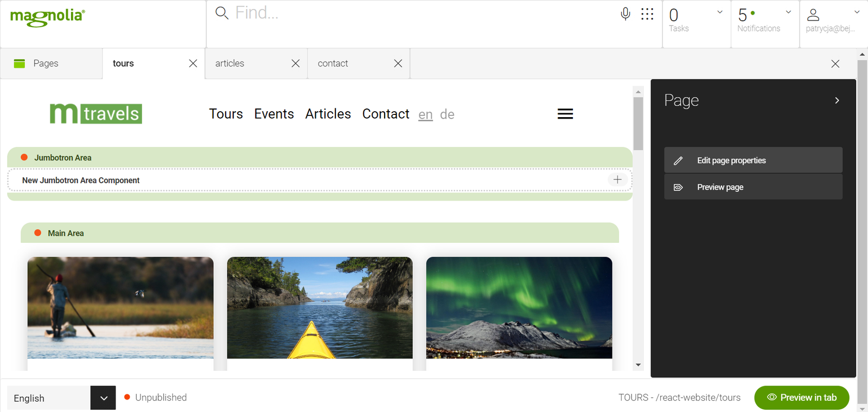Click the search magnifier icon
Viewport: 868px width, 412px height.
coord(222,12)
